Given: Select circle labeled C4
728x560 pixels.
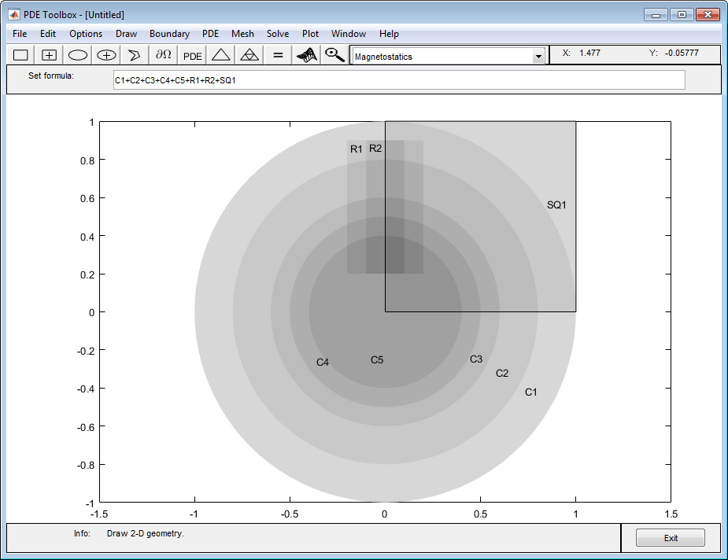Looking at the screenshot, I should [322, 363].
